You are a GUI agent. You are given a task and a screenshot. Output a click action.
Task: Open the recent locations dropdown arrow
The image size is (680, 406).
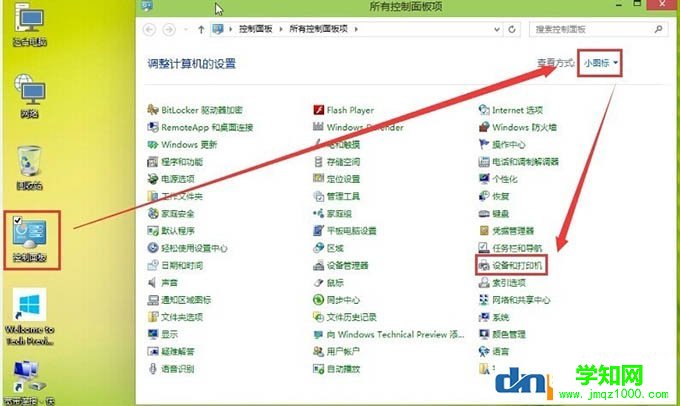pos(186,29)
